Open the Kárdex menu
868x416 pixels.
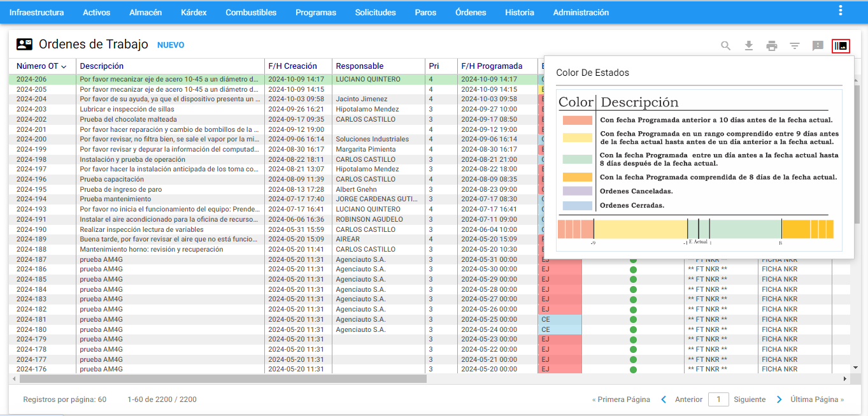pyautogui.click(x=194, y=12)
